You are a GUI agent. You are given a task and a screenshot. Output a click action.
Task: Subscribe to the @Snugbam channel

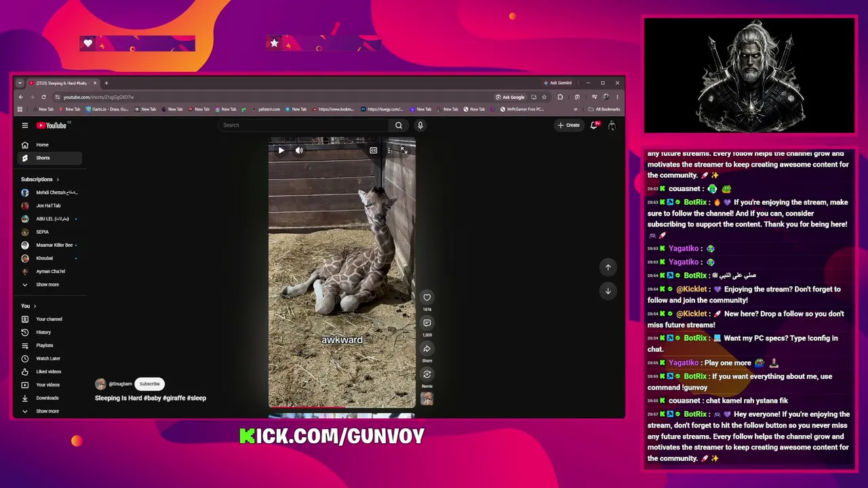[x=150, y=384]
